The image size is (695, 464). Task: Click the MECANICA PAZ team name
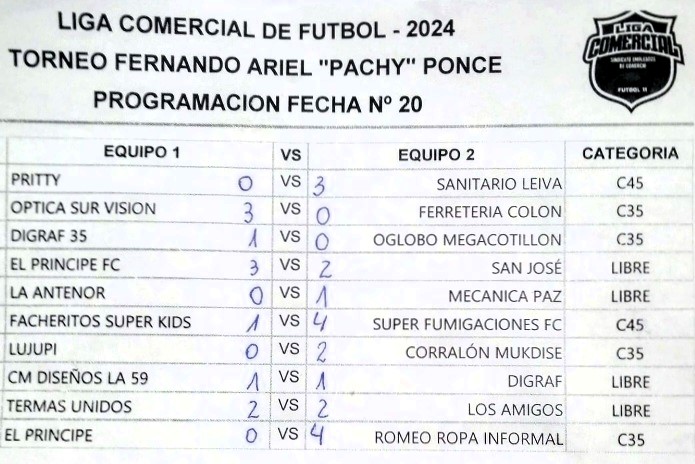click(505, 296)
